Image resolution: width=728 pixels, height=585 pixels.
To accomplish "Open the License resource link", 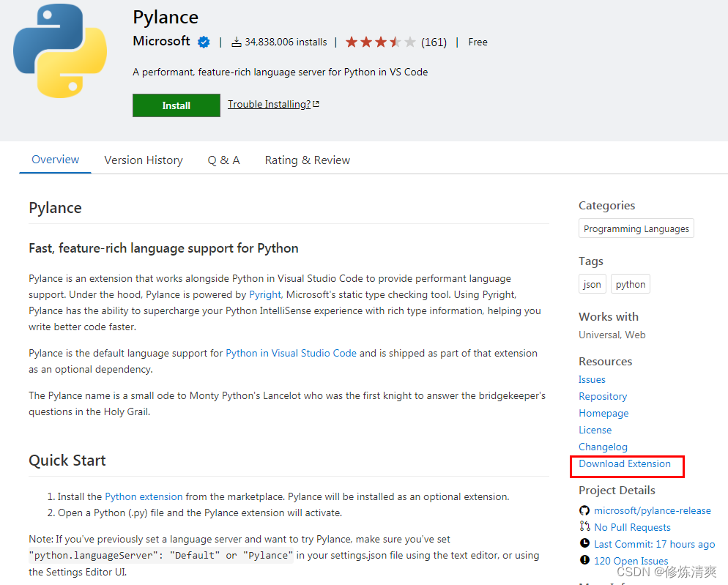I will point(595,430).
